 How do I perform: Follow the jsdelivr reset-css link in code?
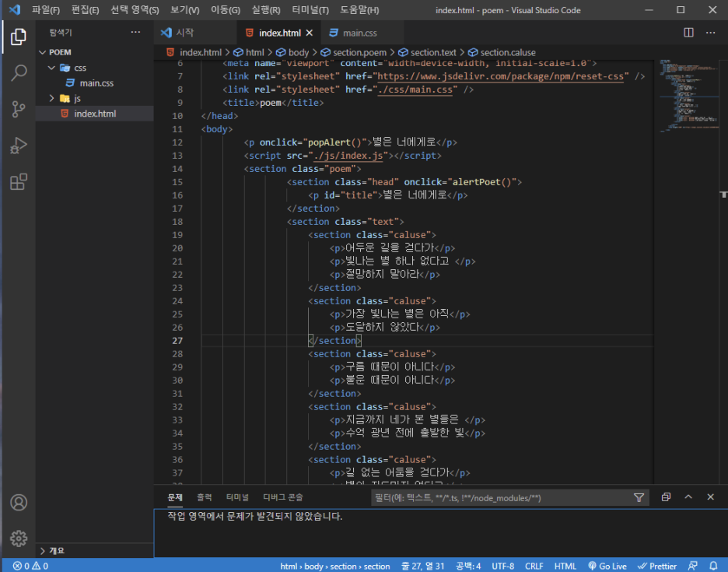click(x=502, y=76)
